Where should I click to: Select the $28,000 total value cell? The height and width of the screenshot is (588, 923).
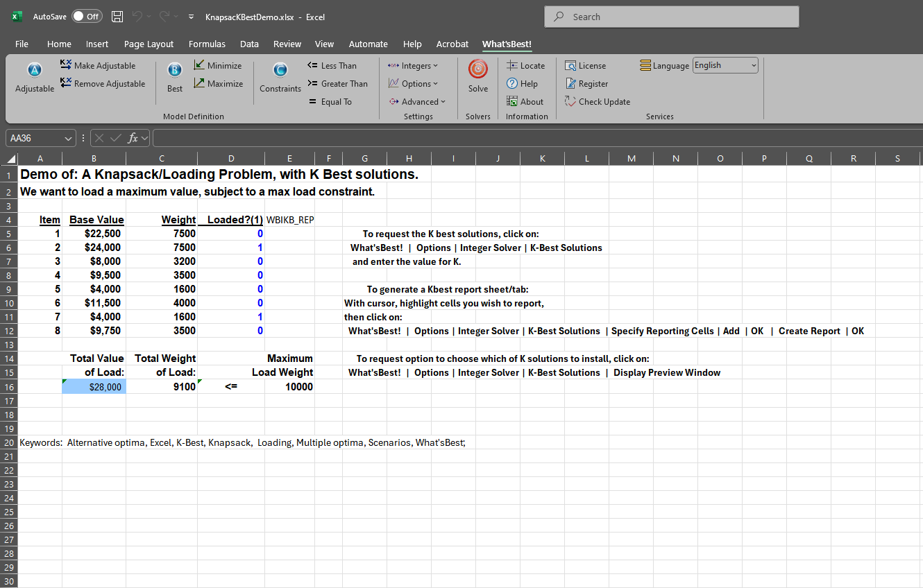[94, 387]
